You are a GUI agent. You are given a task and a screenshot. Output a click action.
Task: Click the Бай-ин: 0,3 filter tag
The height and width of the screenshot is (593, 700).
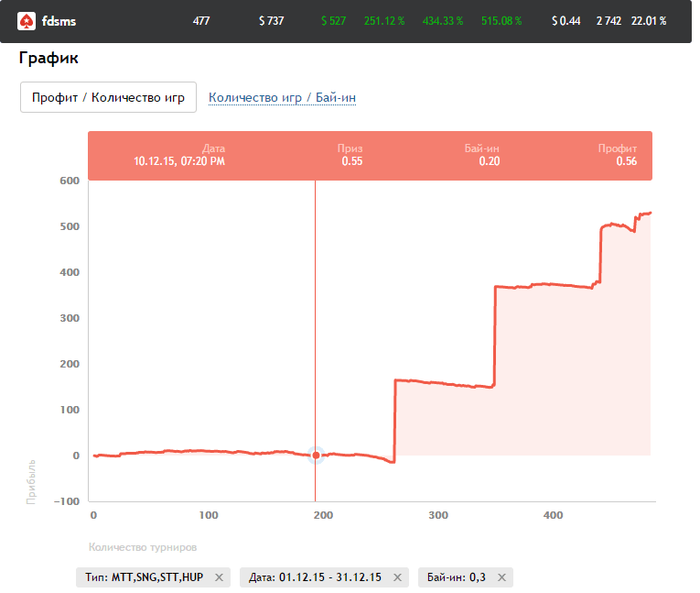tap(465, 577)
